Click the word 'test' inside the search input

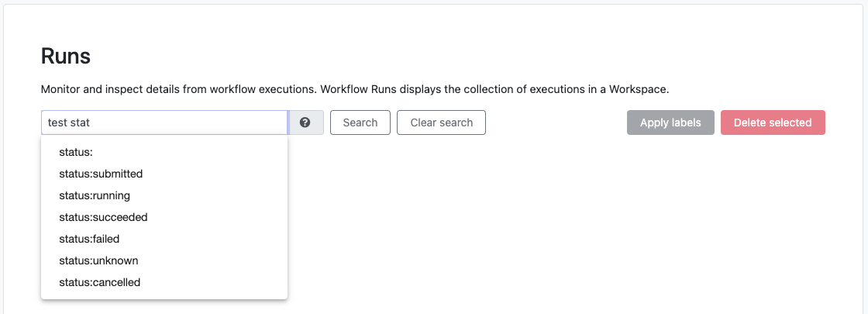[x=57, y=122]
